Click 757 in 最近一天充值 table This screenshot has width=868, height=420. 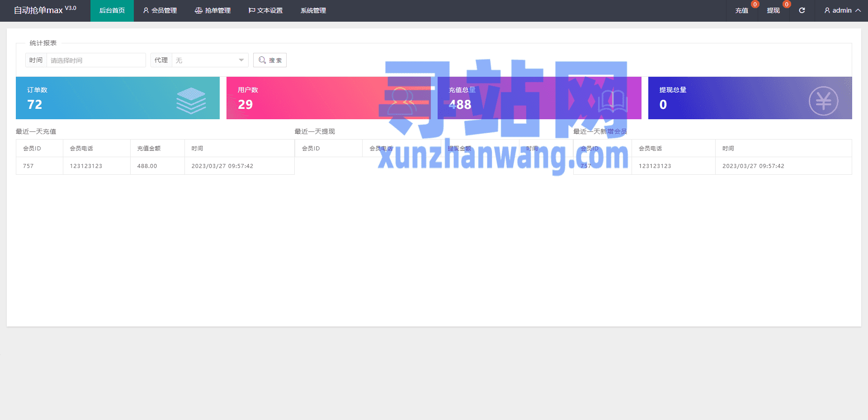tap(28, 166)
